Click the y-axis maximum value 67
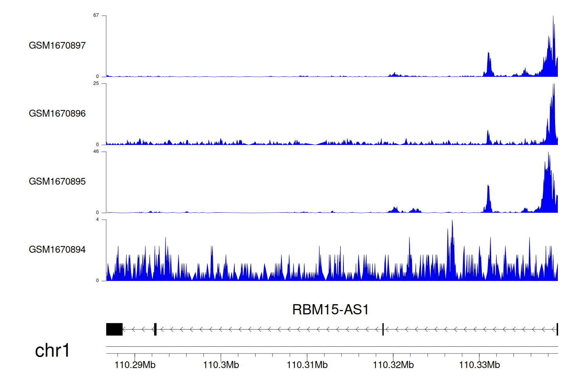The image size is (588, 384). point(96,15)
